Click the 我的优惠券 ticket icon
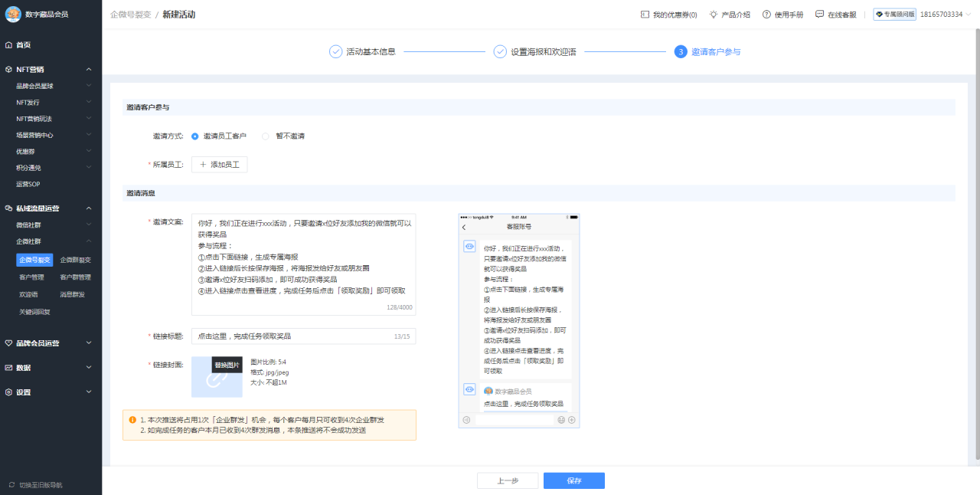The height and width of the screenshot is (495, 980). 644,13
